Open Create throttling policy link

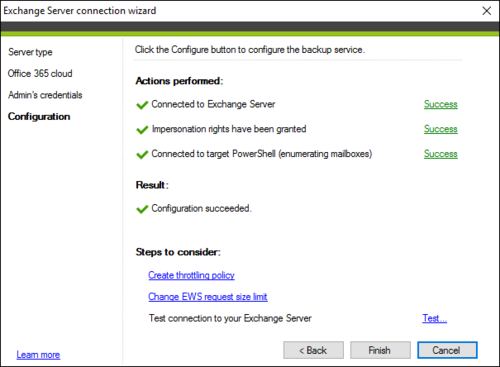(191, 275)
